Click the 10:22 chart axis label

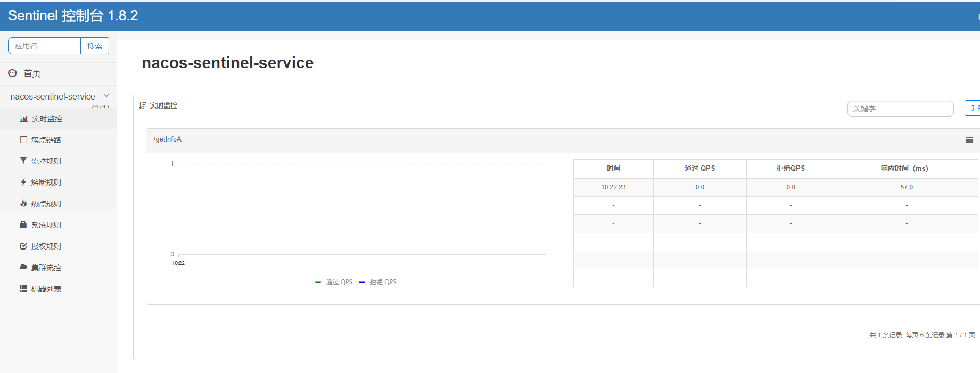pos(178,263)
